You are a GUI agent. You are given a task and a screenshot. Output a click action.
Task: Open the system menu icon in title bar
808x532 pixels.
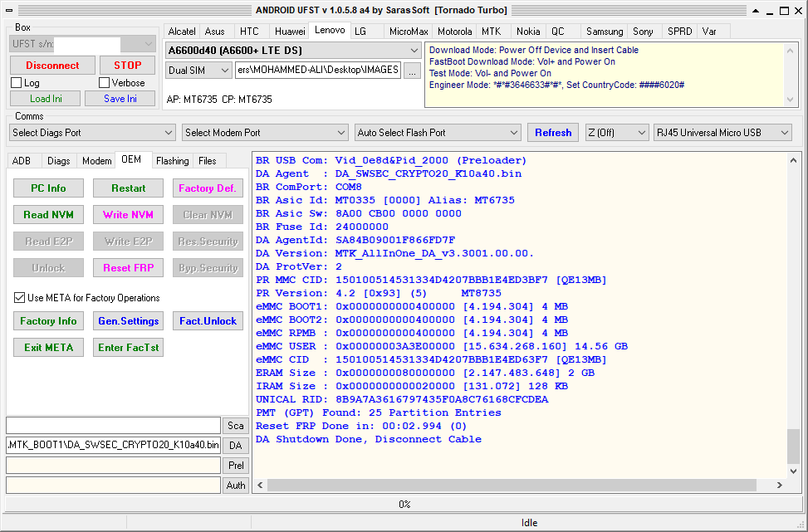(x=9, y=10)
